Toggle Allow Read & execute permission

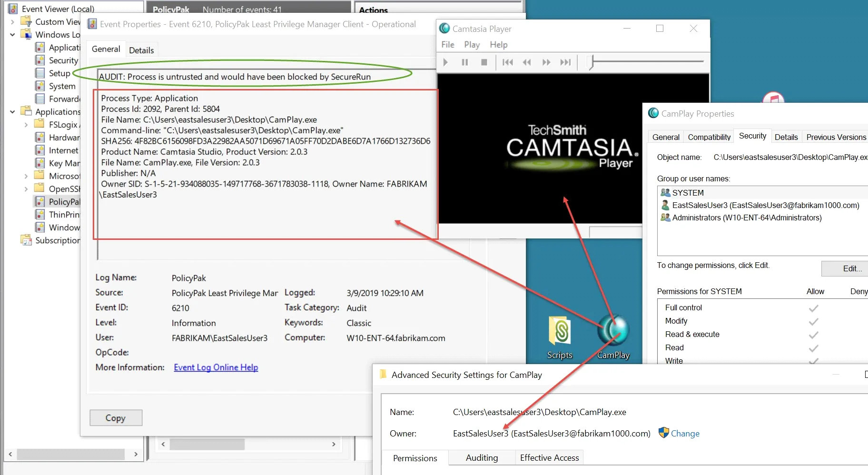pos(813,334)
